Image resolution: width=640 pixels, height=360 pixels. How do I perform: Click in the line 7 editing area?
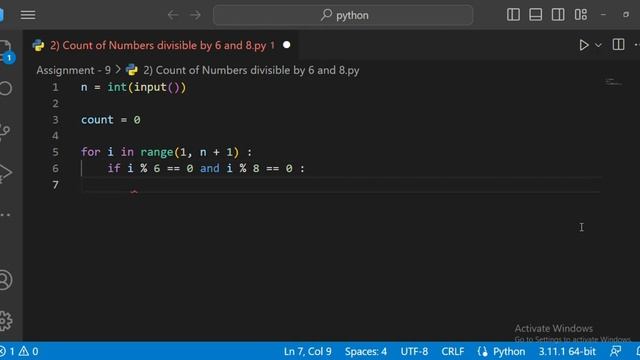pos(340,185)
